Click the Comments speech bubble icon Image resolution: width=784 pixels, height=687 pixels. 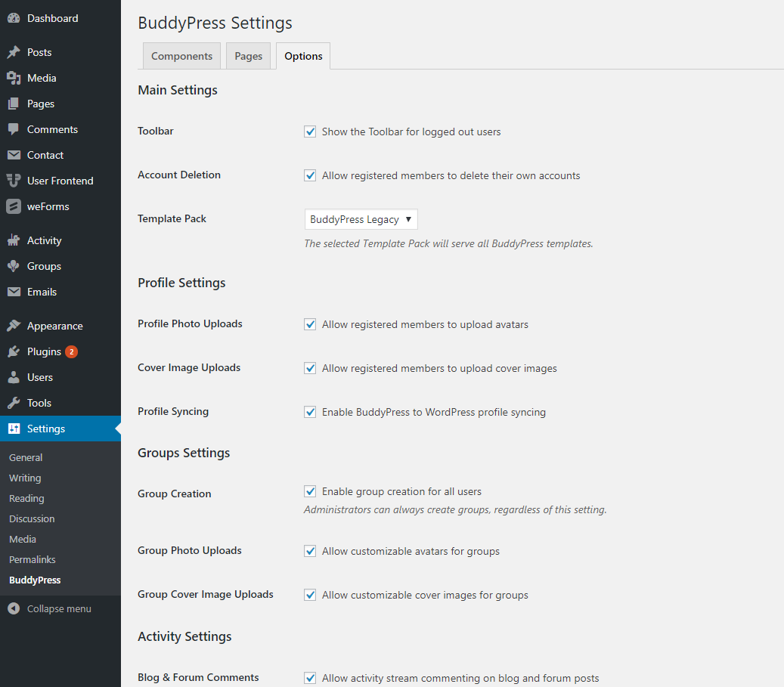14,129
